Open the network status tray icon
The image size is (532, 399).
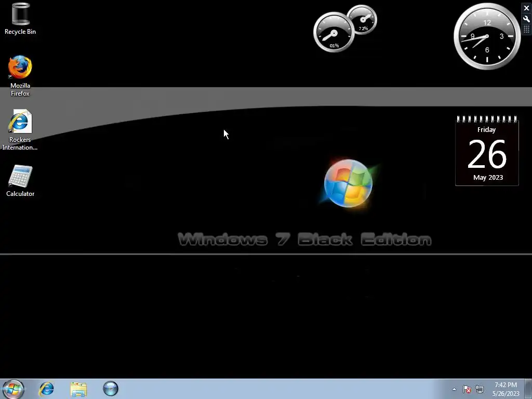pyautogui.click(x=480, y=389)
